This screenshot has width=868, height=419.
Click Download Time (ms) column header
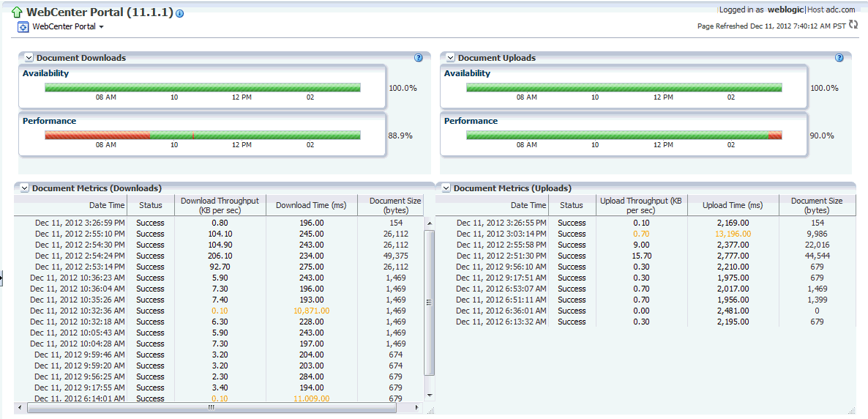312,205
